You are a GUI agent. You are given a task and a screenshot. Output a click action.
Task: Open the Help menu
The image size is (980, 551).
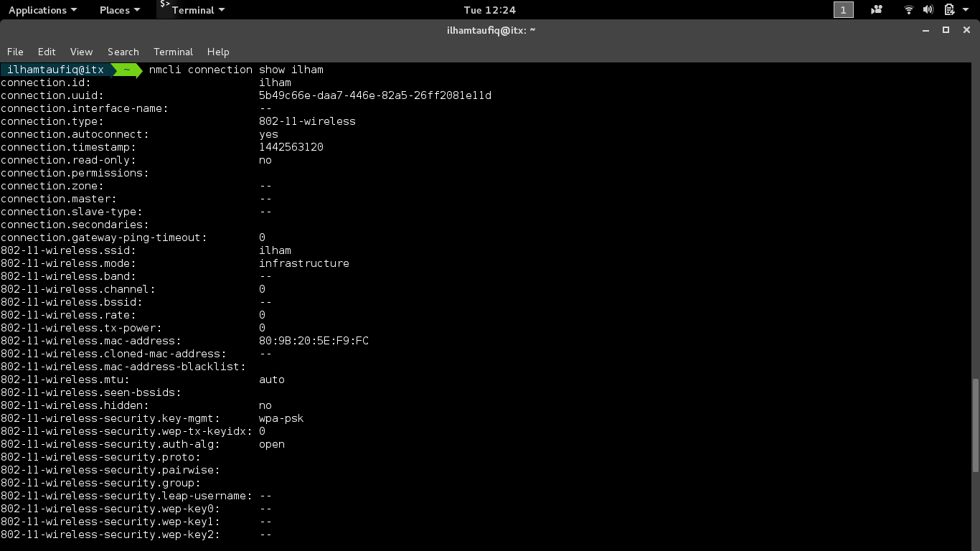(x=218, y=52)
